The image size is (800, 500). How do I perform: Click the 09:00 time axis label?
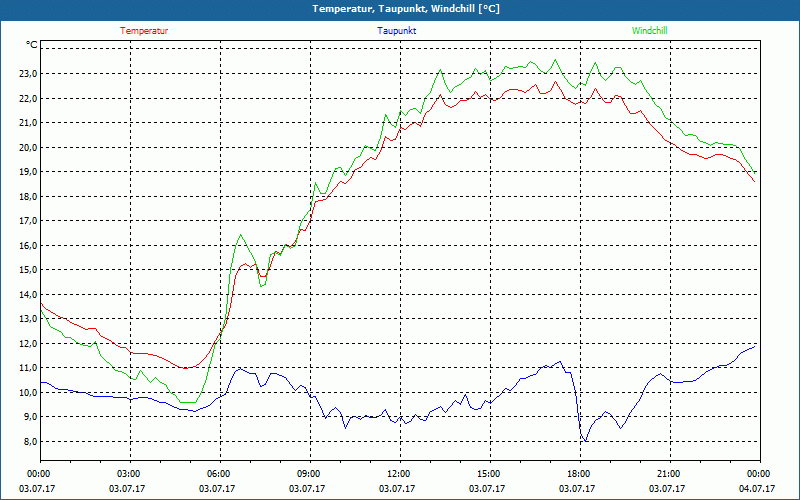tap(310, 474)
